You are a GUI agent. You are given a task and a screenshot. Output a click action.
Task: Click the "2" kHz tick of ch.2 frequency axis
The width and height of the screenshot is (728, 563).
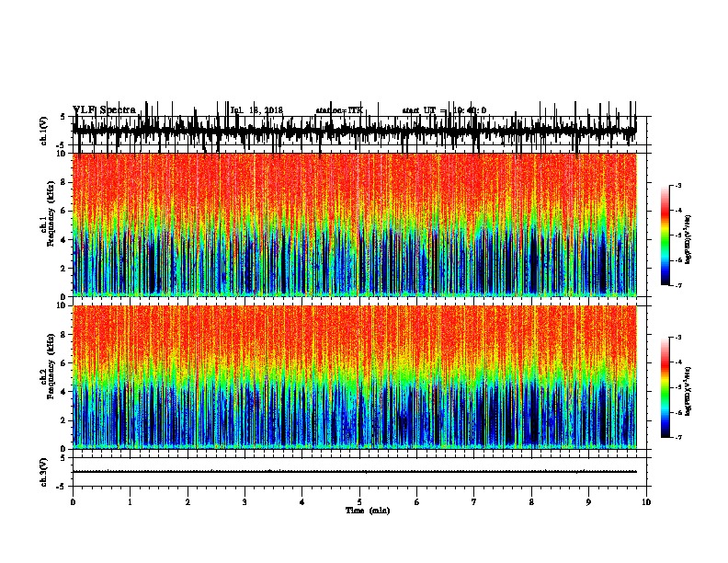(x=63, y=420)
